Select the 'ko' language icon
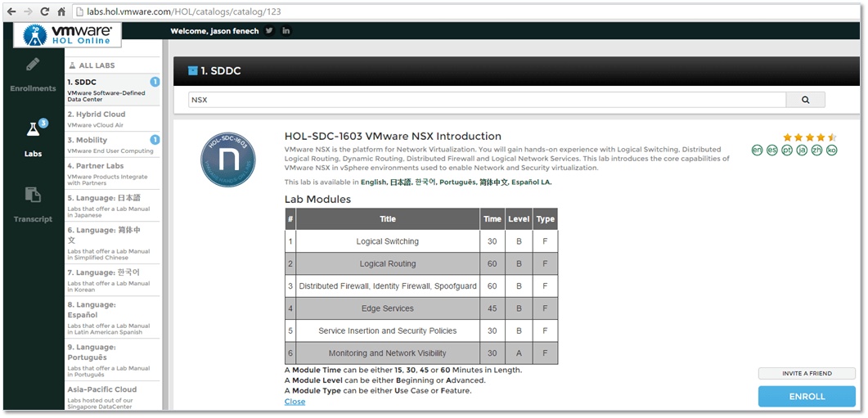 (x=831, y=150)
